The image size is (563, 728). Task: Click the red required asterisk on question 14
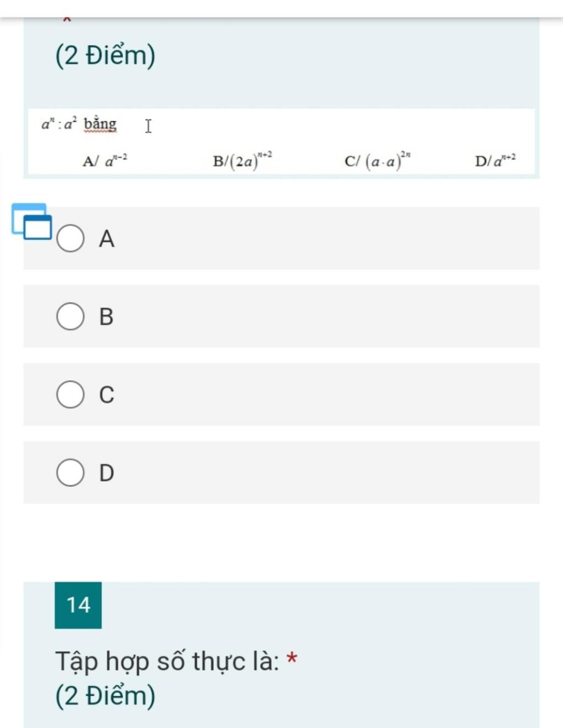[x=292, y=658]
